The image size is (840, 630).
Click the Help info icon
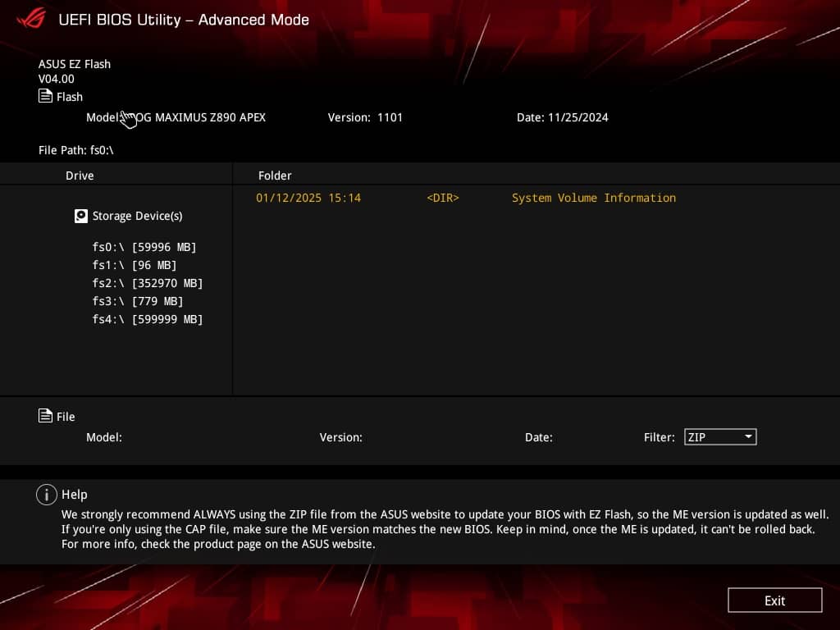pos(47,495)
